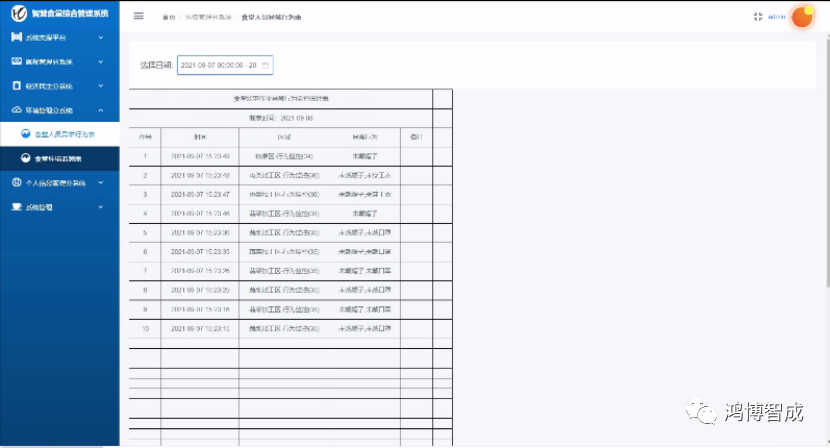Click the icon of first sidebar menu item
Image resolution: width=830 pixels, height=448 pixels.
coord(17,37)
